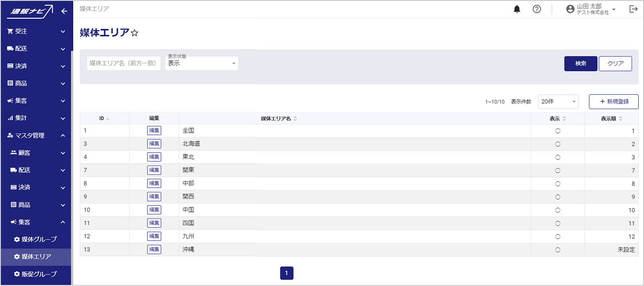Viewport: 644px width, 286px height.
Task: Toggle sort on the 表示順 column header
Action: point(612,118)
